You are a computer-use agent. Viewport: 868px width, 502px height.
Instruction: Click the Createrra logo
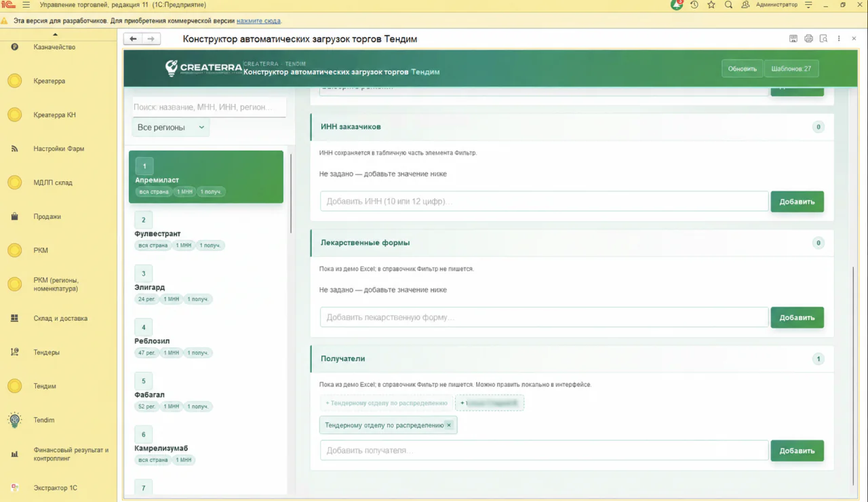click(203, 67)
